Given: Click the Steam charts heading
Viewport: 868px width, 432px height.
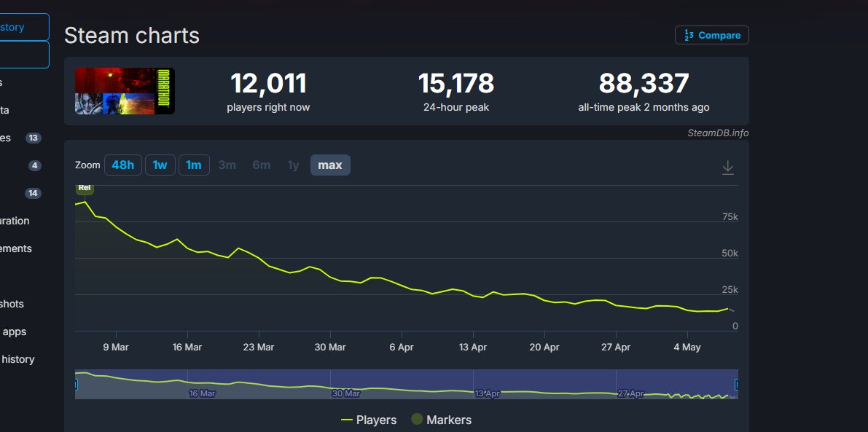Looking at the screenshot, I should [x=132, y=36].
